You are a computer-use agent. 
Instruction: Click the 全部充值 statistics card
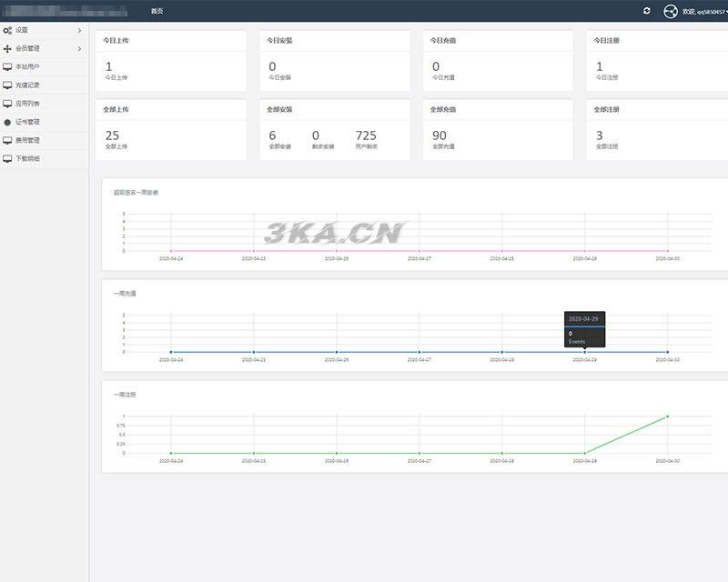(x=498, y=130)
